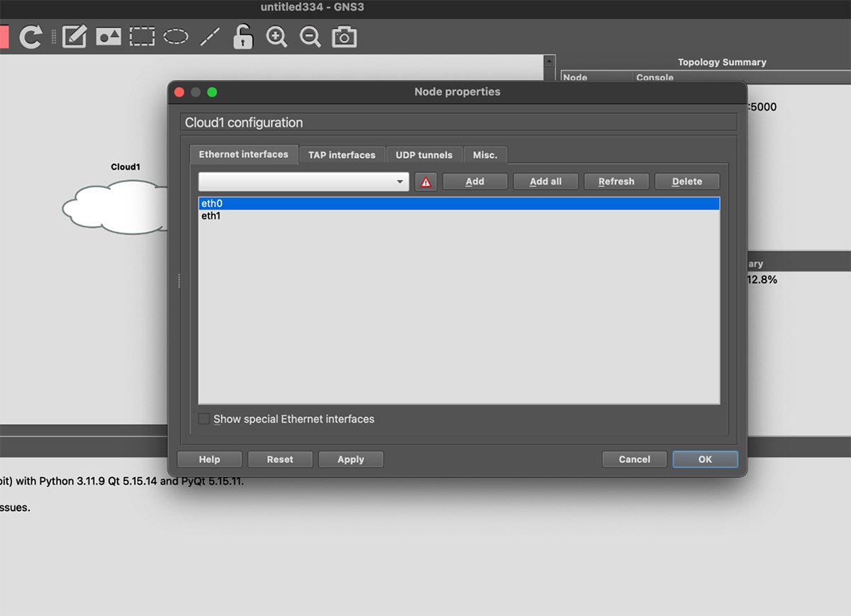The image size is (851, 616).
Task: Open the UDP tunnels tab
Action: pos(423,155)
